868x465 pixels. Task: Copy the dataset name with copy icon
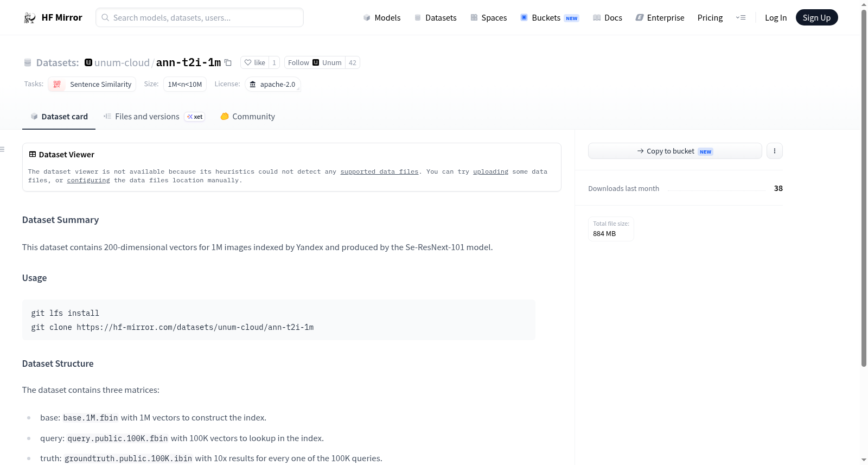pos(228,63)
